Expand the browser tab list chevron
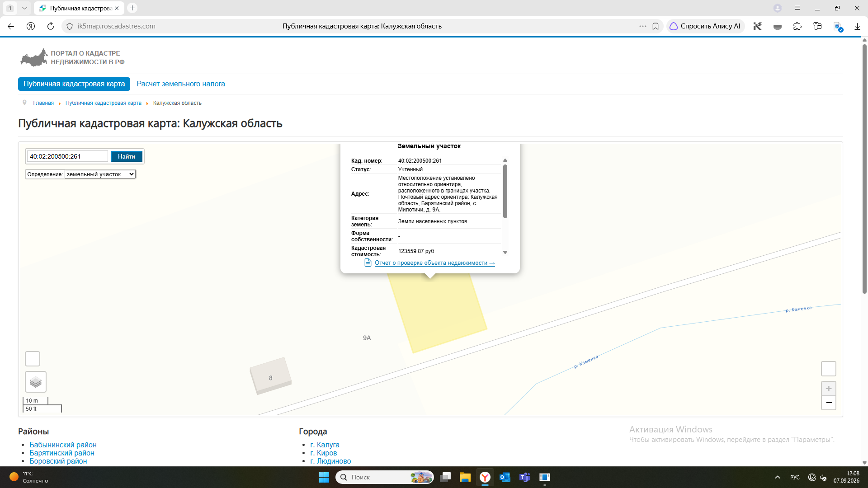Screen dimensions: 868x488 point(24,8)
